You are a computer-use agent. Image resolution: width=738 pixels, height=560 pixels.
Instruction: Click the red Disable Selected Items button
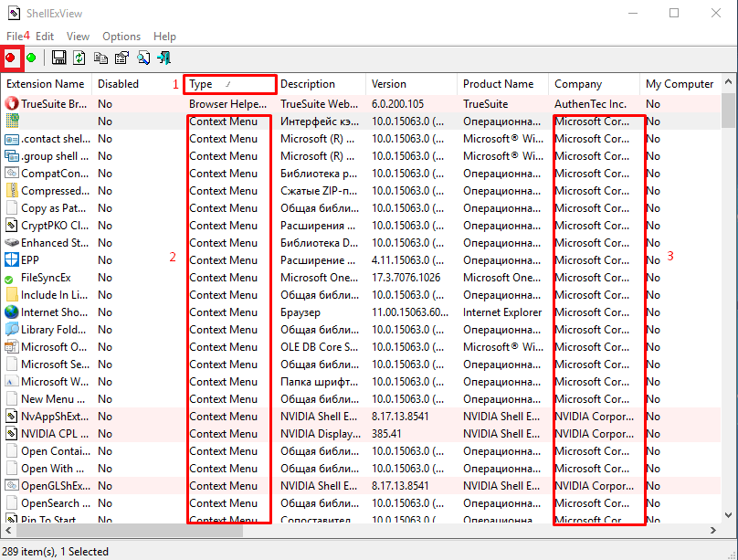click(x=11, y=58)
